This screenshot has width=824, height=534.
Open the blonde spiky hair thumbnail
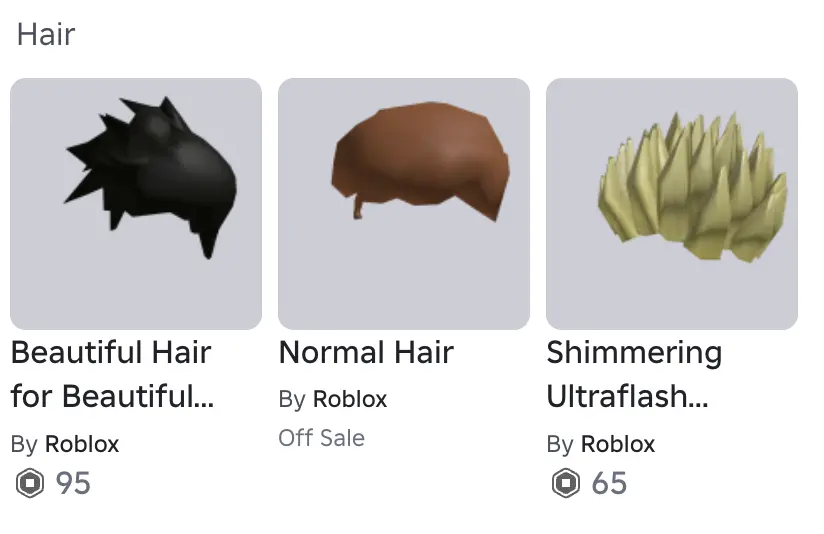672,204
